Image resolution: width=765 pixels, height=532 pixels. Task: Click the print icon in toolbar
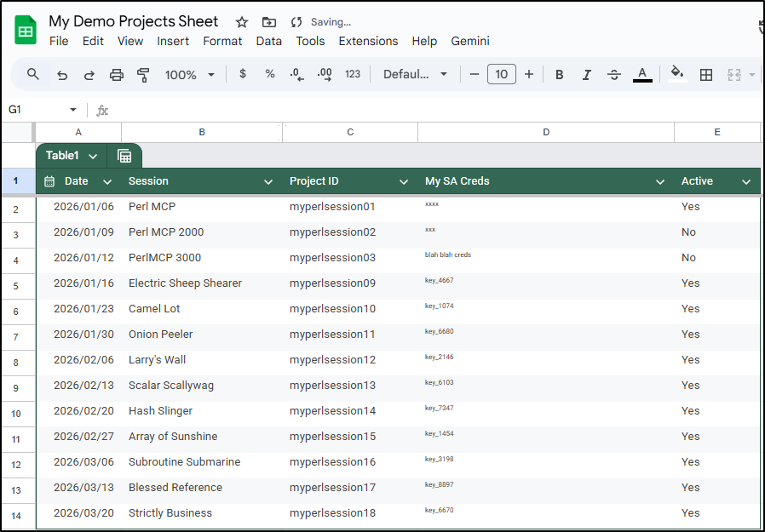tap(117, 75)
